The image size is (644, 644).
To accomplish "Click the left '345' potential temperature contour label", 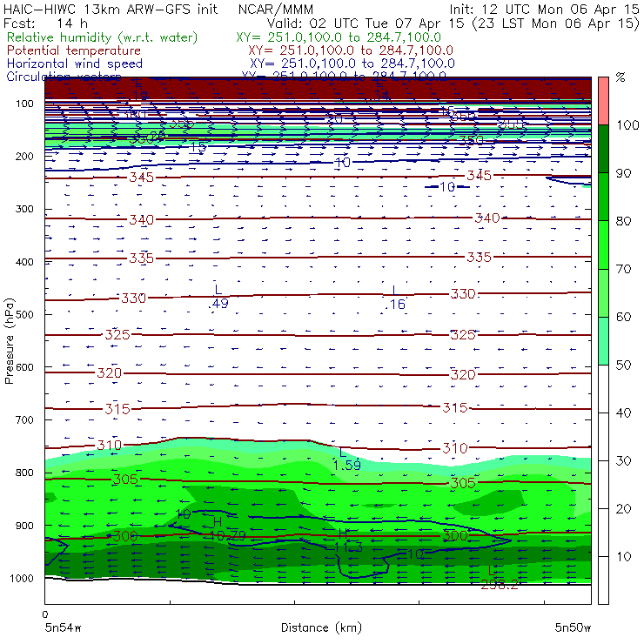I will tap(141, 178).
